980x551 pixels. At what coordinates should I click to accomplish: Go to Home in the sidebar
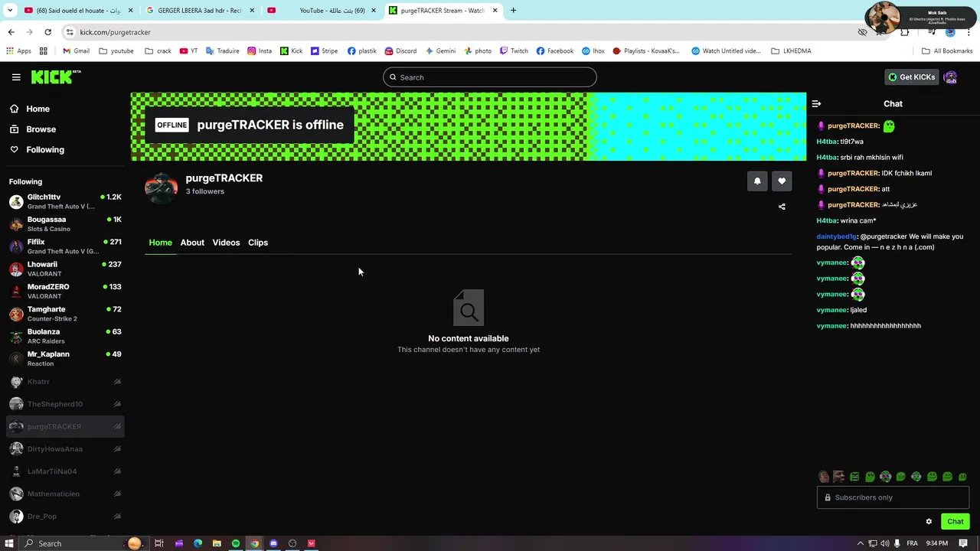pos(38,109)
